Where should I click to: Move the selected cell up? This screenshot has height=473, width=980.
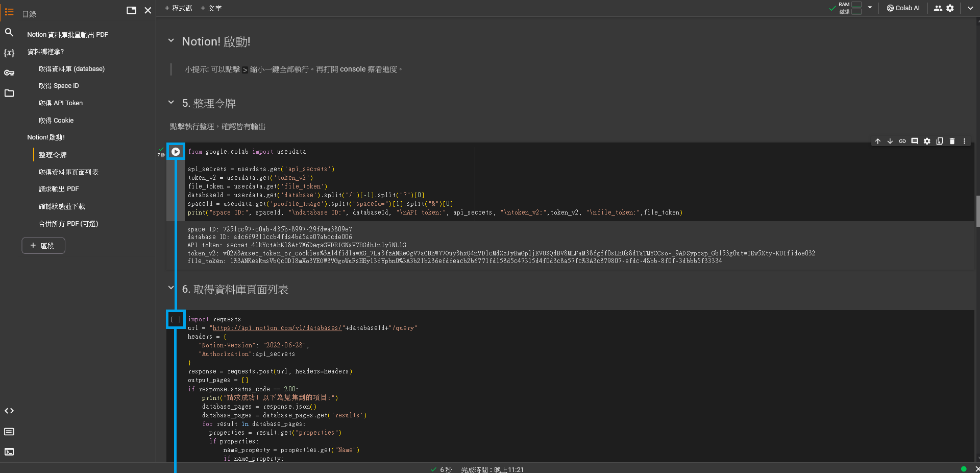pyautogui.click(x=878, y=141)
